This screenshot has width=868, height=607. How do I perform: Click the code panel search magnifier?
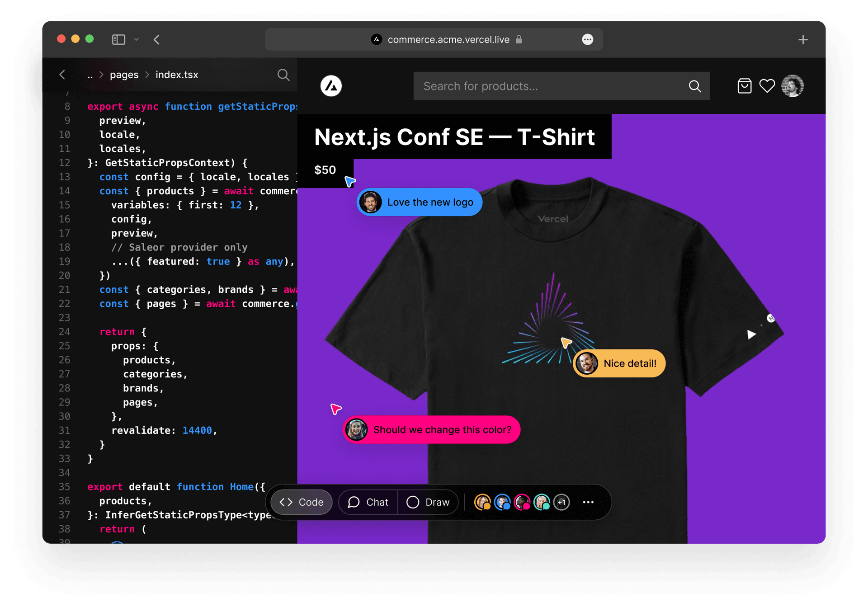(283, 75)
